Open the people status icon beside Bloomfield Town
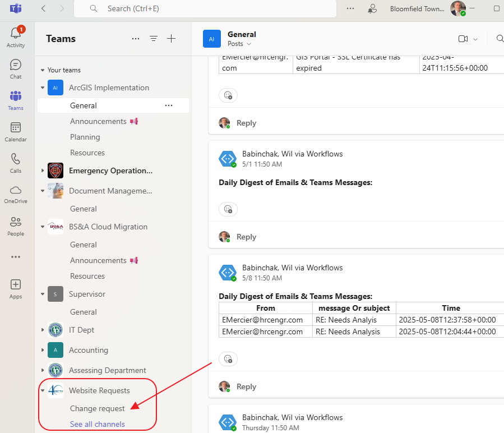504x433 pixels. click(372, 8)
